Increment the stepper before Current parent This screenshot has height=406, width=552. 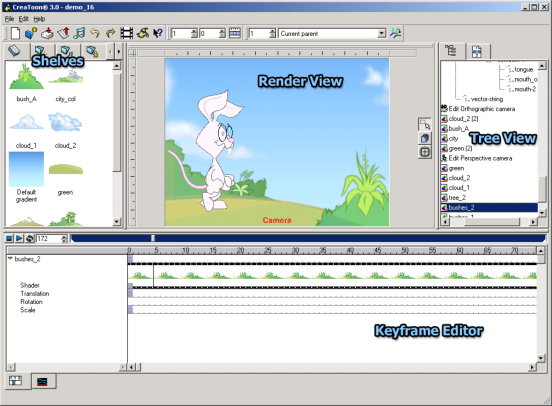[x=272, y=31]
